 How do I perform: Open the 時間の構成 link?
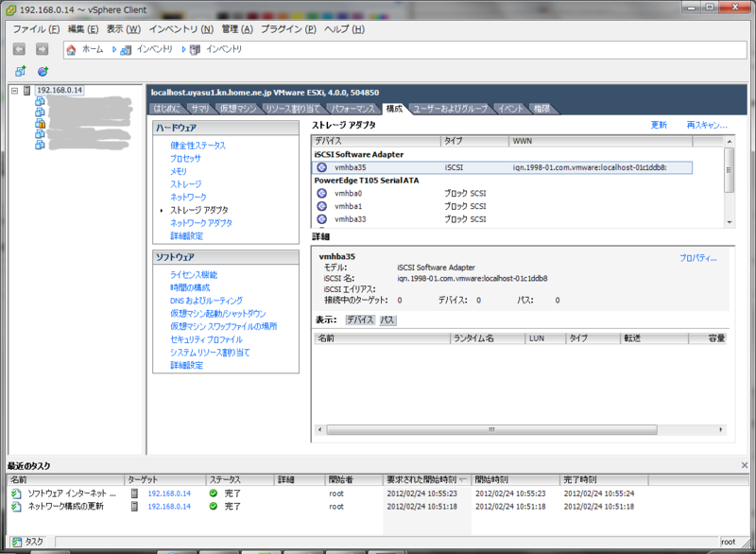tap(190, 287)
